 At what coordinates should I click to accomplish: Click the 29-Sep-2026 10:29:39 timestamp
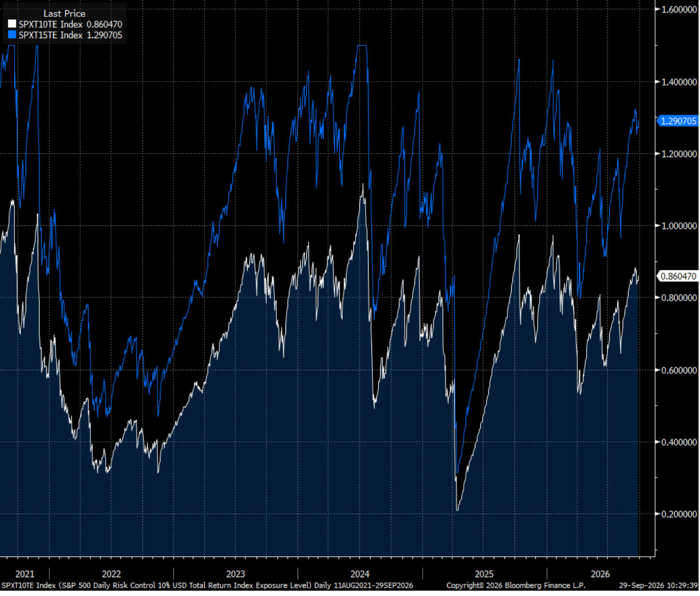point(658,586)
